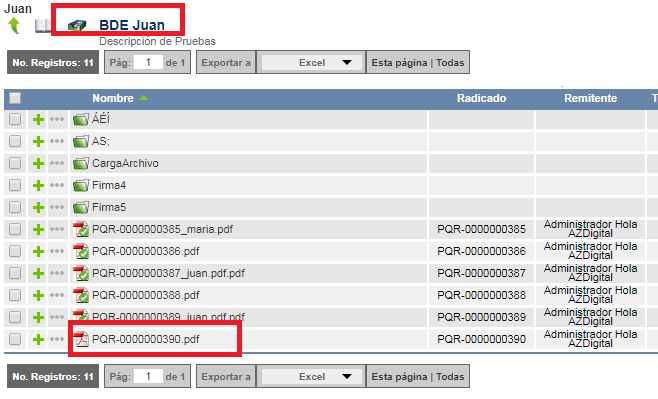Click radicado cell PQR-0000000390
The width and height of the screenshot is (658, 399).
point(481,339)
